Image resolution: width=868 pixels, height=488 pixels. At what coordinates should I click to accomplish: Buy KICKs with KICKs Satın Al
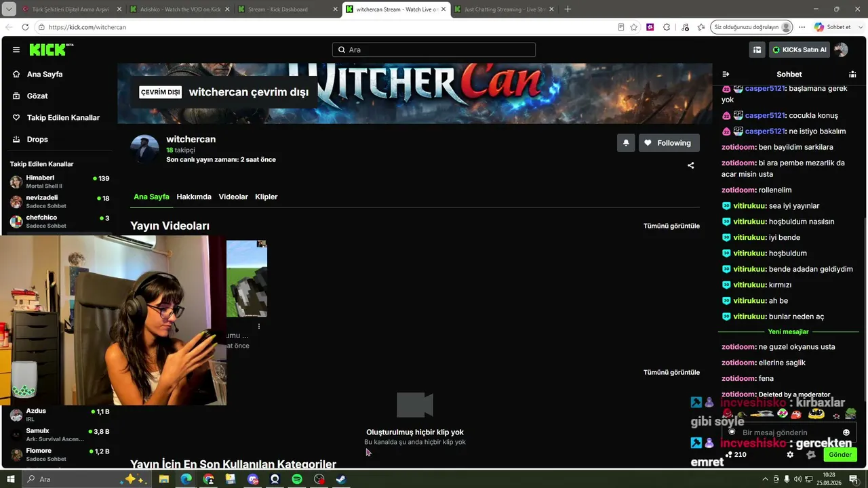[800, 49]
